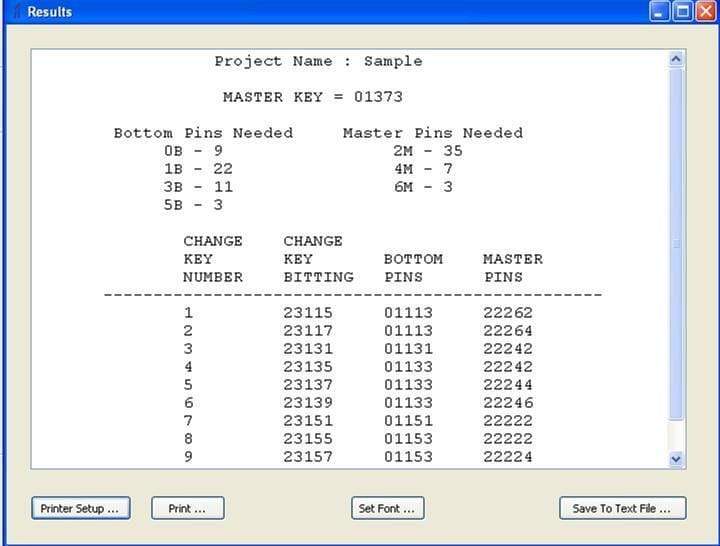Maximize the Results window
720x546 pixels.
click(x=682, y=12)
